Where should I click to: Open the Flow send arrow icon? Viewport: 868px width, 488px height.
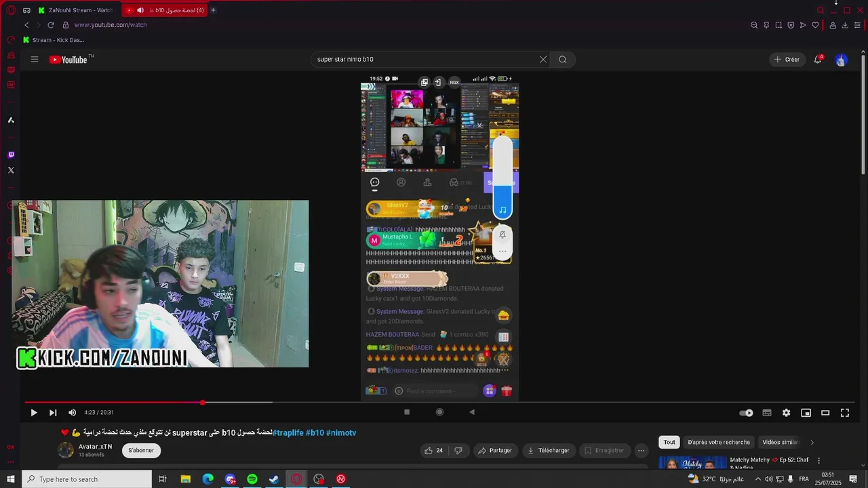[803, 25]
